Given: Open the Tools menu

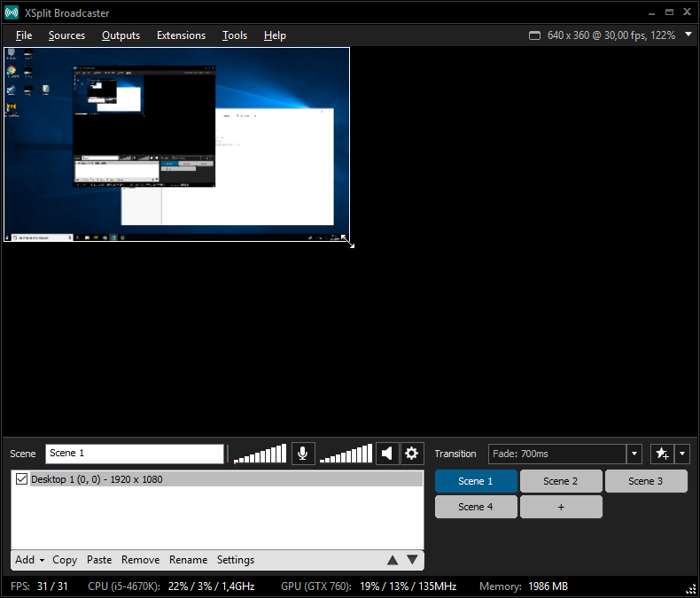Looking at the screenshot, I should pyautogui.click(x=235, y=35).
